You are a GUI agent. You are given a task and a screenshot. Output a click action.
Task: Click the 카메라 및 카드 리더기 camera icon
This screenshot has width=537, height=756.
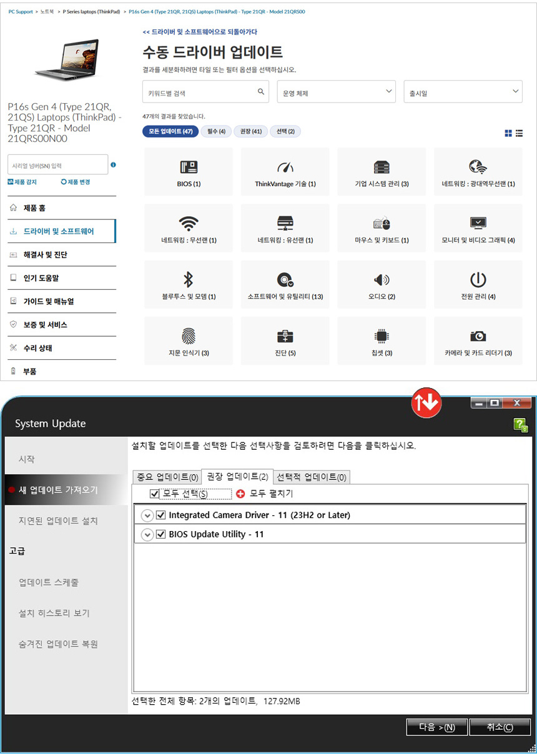pos(478,336)
